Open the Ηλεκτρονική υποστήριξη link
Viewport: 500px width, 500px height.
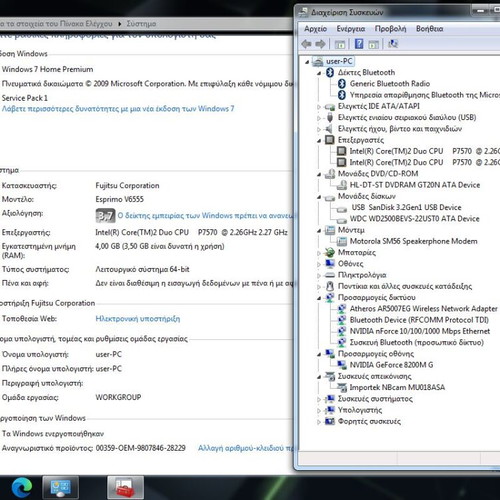[x=138, y=319]
